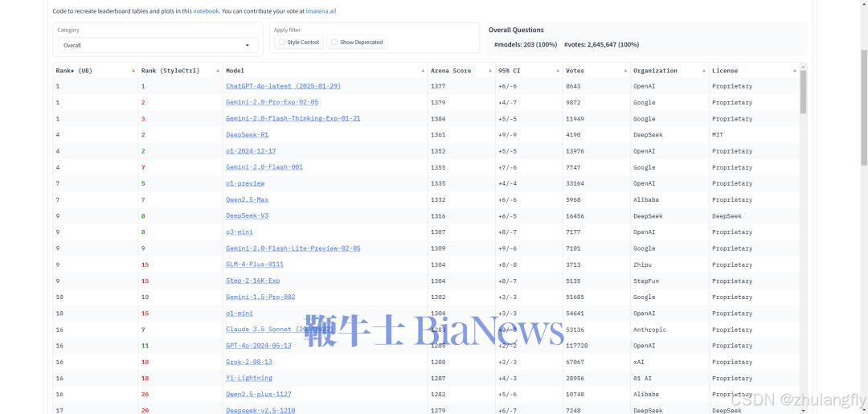Image resolution: width=868 pixels, height=414 pixels.
Task: Open ChatGPT-4o-latest (2025-01-29) model link
Action: click(283, 86)
